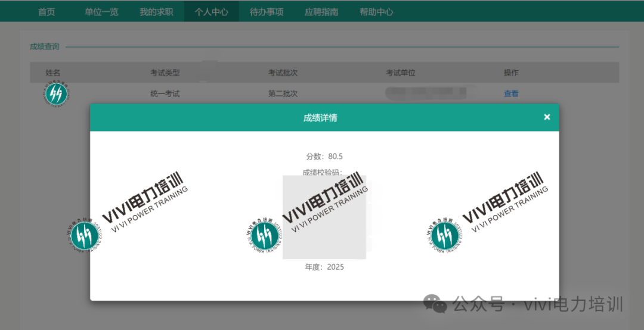Click the 年度：2025 text
This screenshot has height=330, width=644.
tap(324, 267)
